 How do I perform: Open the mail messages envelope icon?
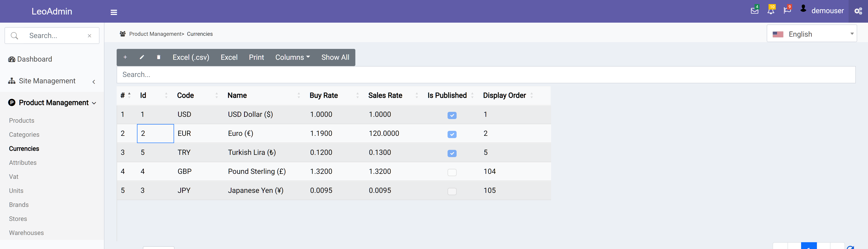pos(755,11)
